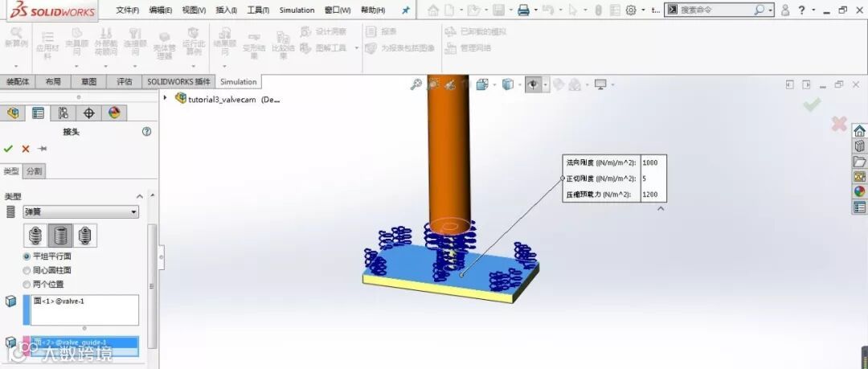Switch to the SOLIDWORKS 插件 ribbon tab
This screenshot has height=369, width=868.
click(x=178, y=81)
